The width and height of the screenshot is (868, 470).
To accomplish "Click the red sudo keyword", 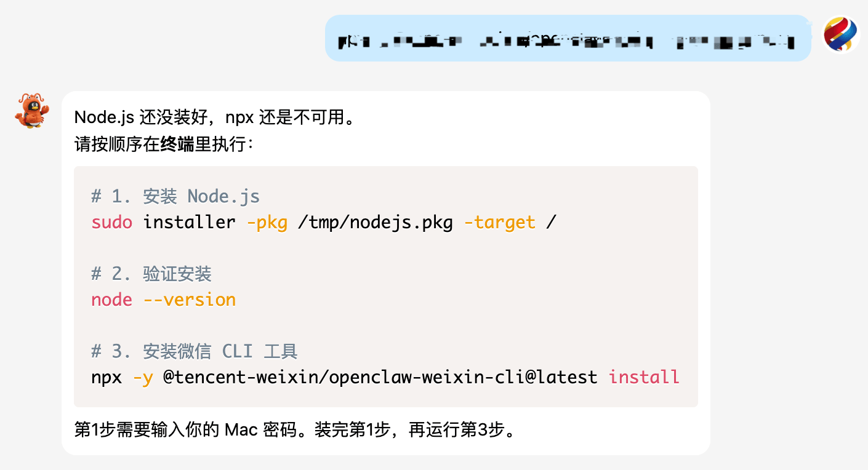I will pos(111,222).
